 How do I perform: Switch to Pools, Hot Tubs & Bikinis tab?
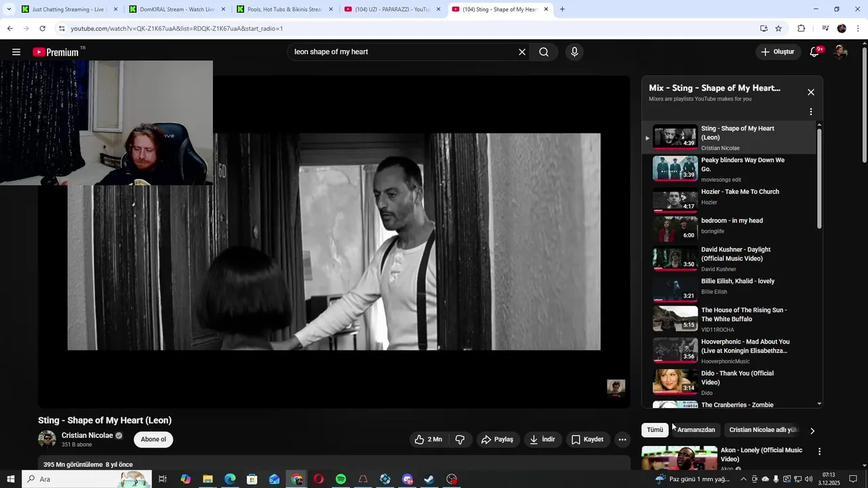click(285, 9)
